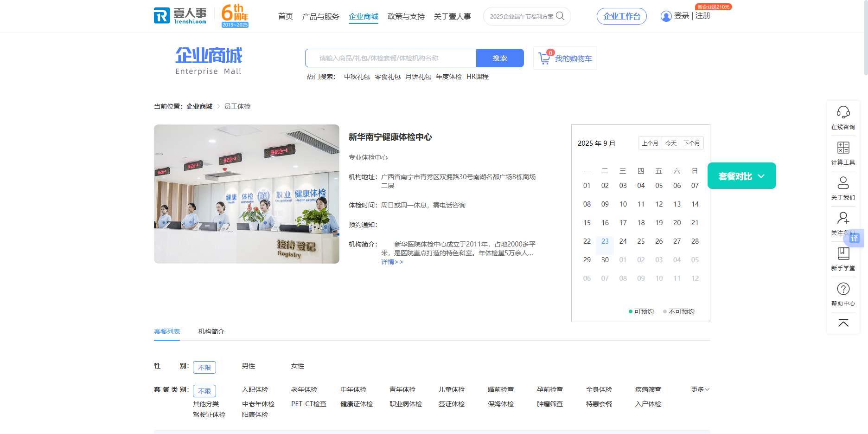Click the 企业商城 Enterprise Mall logo
This screenshot has width=868, height=434.
click(x=209, y=60)
